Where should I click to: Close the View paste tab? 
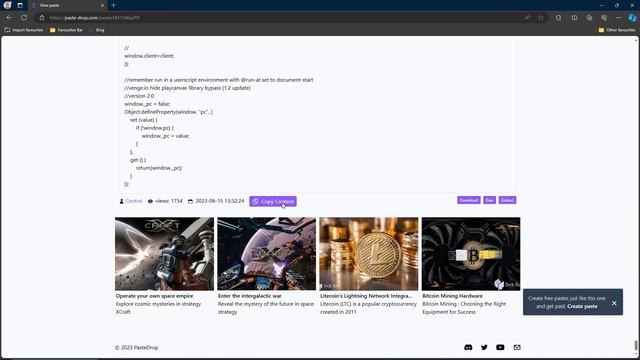102,5
